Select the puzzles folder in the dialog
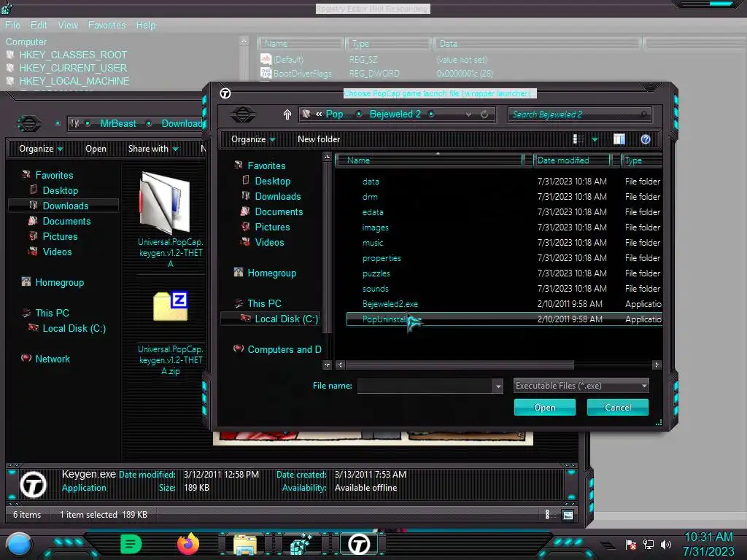 point(376,273)
